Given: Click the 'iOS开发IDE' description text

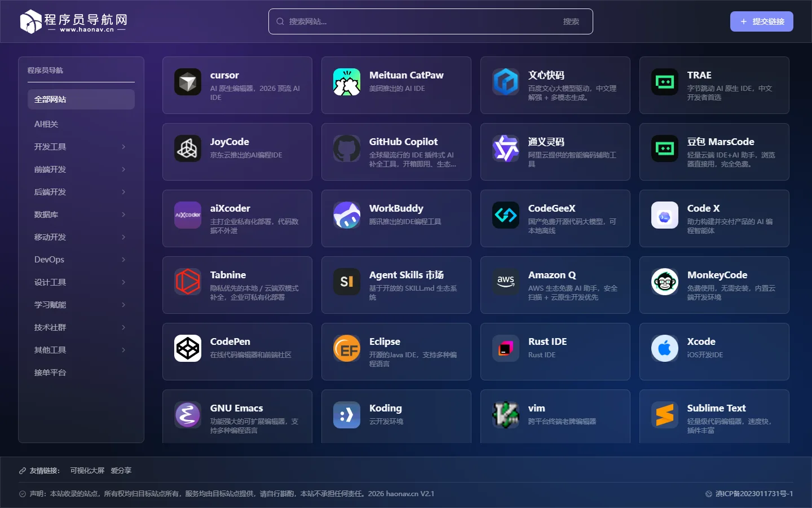Looking at the screenshot, I should (705, 355).
